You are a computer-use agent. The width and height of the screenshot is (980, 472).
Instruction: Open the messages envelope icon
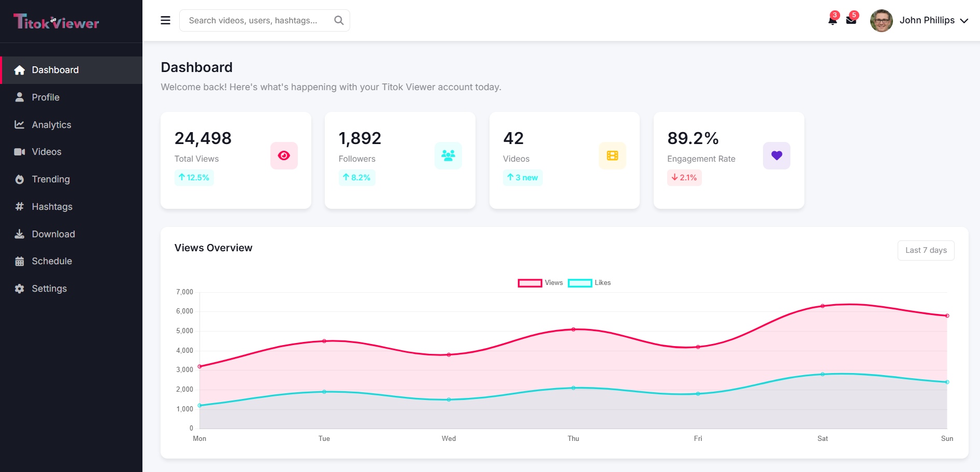coord(851,20)
